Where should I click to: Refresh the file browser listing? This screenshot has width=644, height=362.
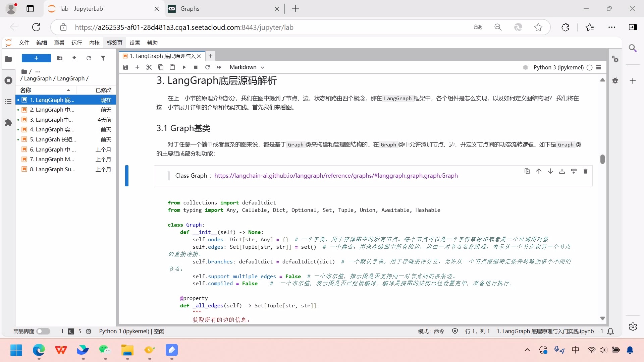click(x=89, y=58)
